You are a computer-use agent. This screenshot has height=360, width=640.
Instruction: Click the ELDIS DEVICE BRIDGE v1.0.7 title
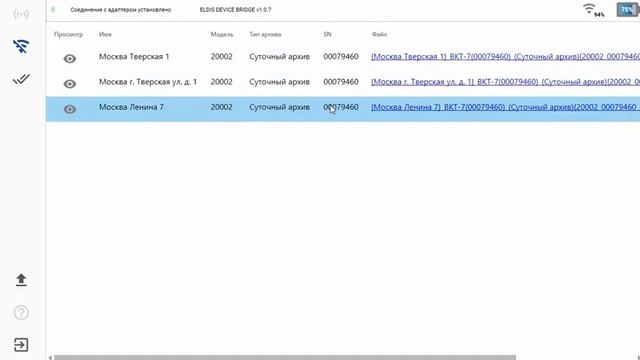235,9
